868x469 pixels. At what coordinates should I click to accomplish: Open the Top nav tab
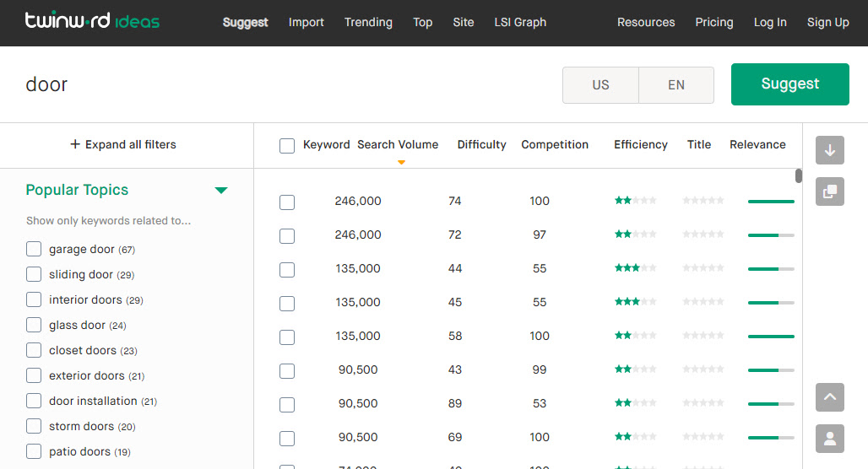(x=422, y=22)
